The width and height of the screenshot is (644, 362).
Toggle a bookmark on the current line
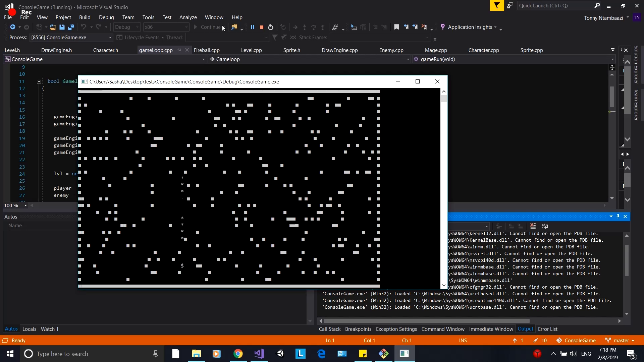396,27
